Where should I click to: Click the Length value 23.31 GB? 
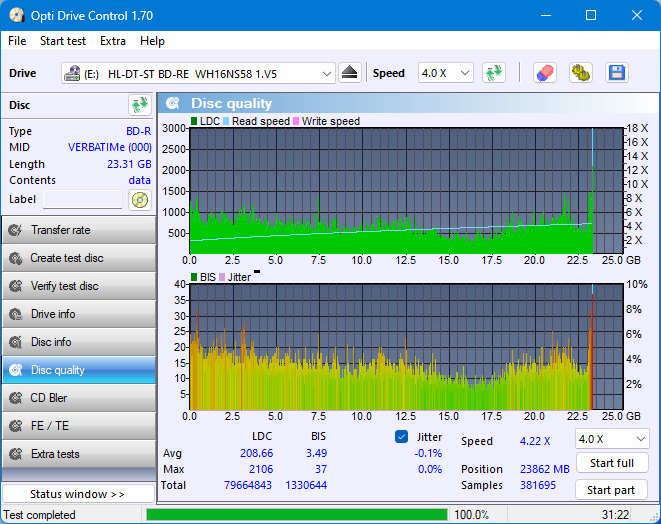point(129,164)
